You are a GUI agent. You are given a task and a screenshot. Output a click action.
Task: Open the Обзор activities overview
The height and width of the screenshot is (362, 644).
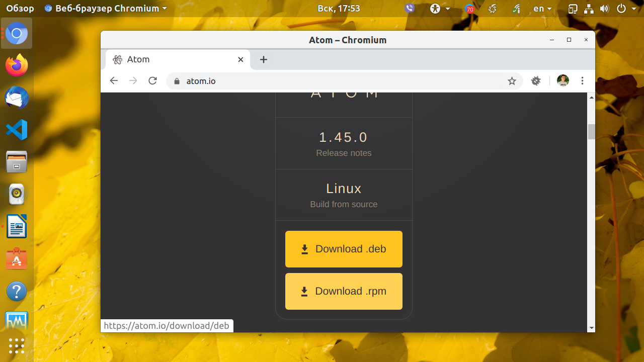click(x=20, y=9)
